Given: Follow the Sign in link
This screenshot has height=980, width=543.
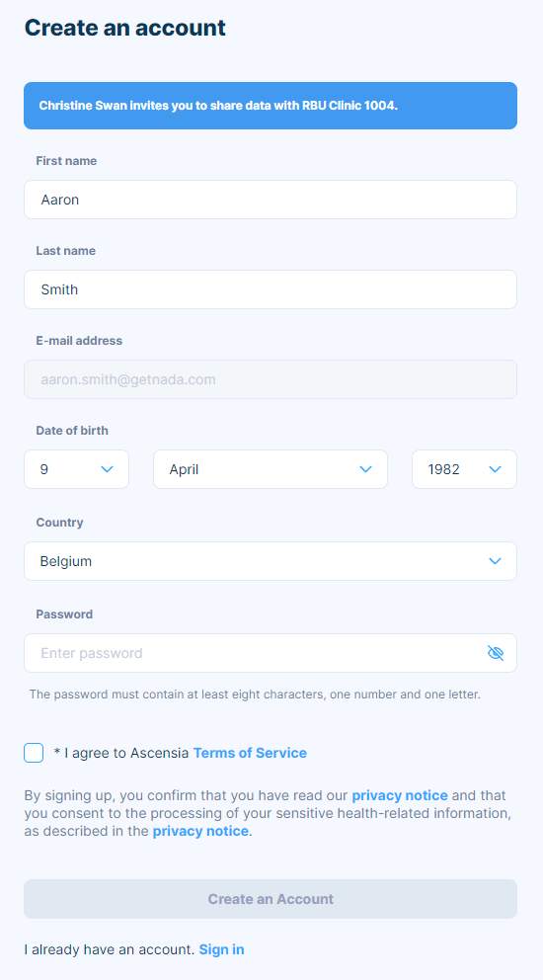Looking at the screenshot, I should point(222,950).
